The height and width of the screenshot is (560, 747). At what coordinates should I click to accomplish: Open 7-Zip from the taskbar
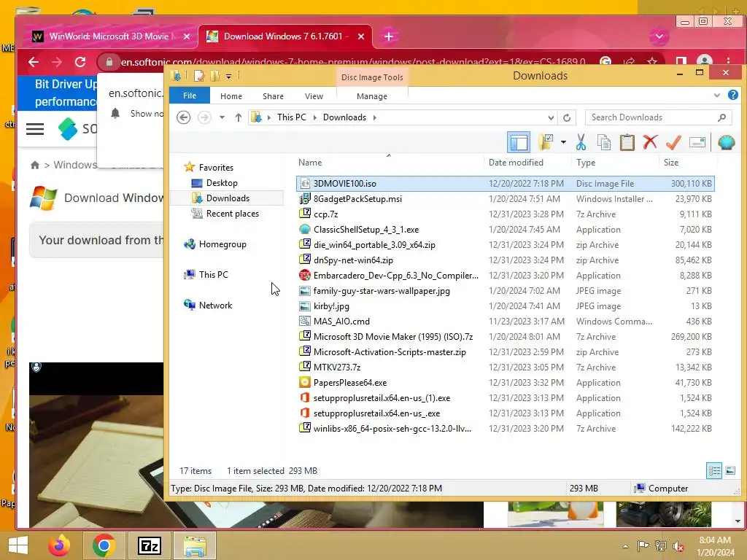click(x=149, y=545)
